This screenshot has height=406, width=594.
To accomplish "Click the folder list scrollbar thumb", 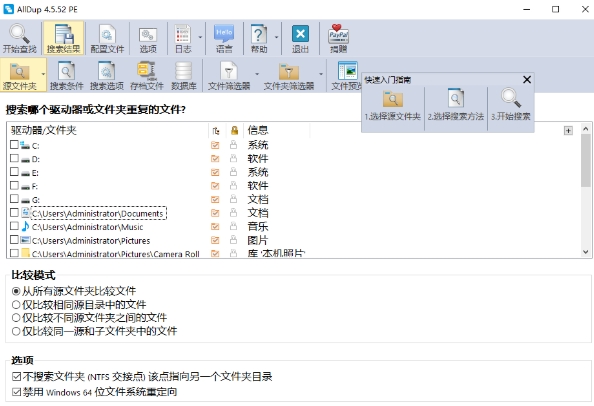I will [586, 160].
